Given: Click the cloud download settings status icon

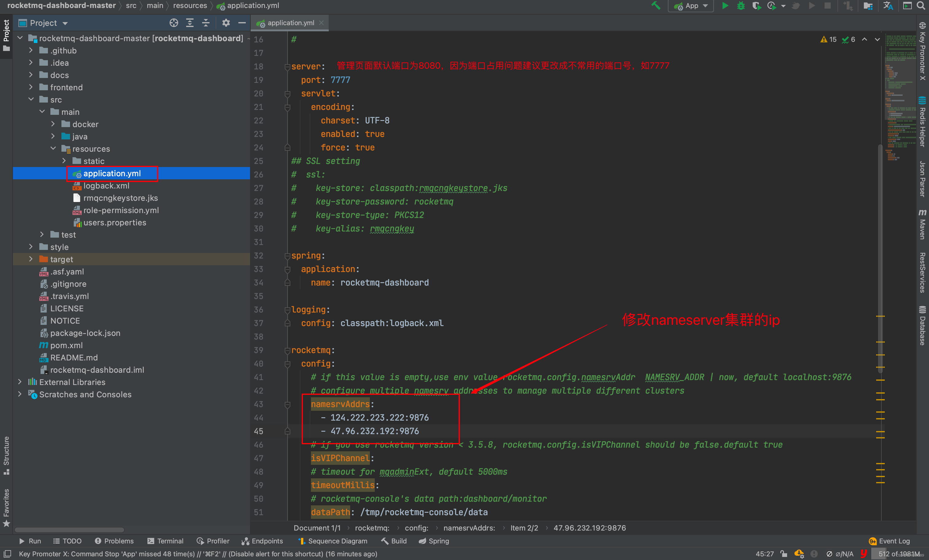Looking at the screenshot, I should (799, 554).
